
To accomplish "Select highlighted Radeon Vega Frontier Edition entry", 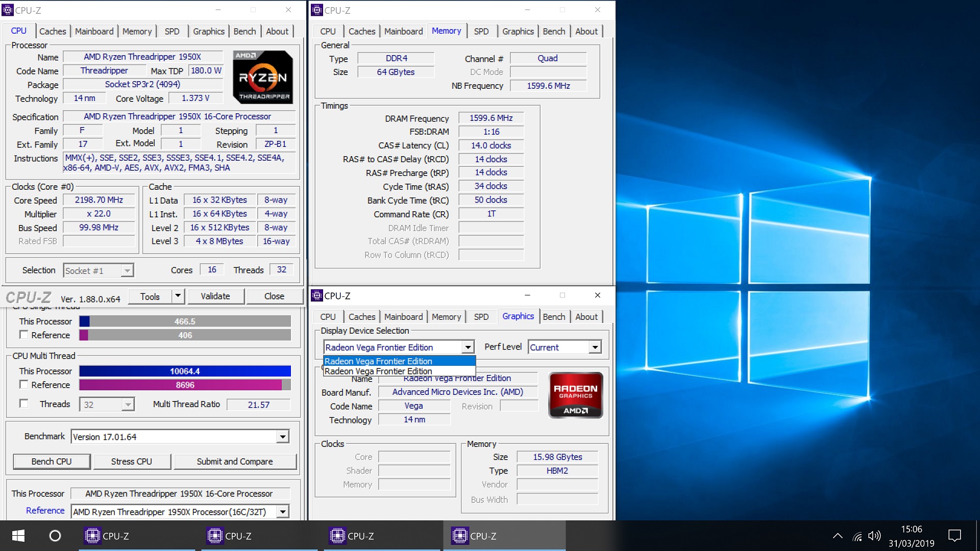I will click(x=400, y=361).
